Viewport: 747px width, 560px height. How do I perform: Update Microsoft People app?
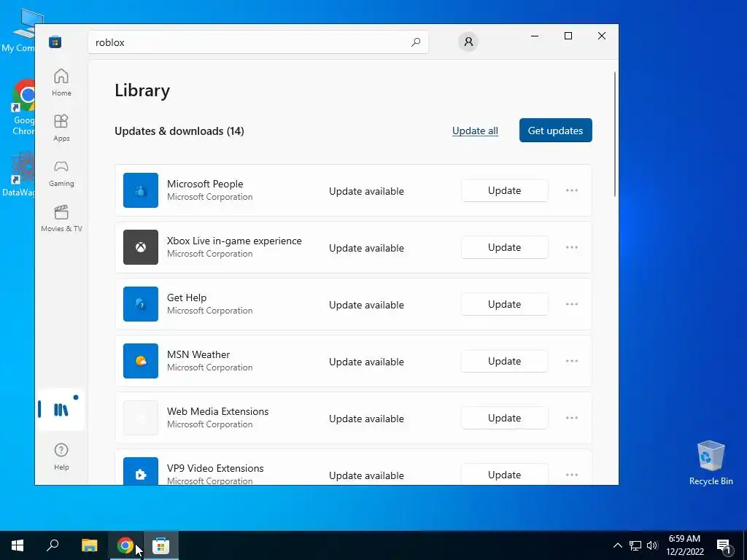[x=505, y=190]
